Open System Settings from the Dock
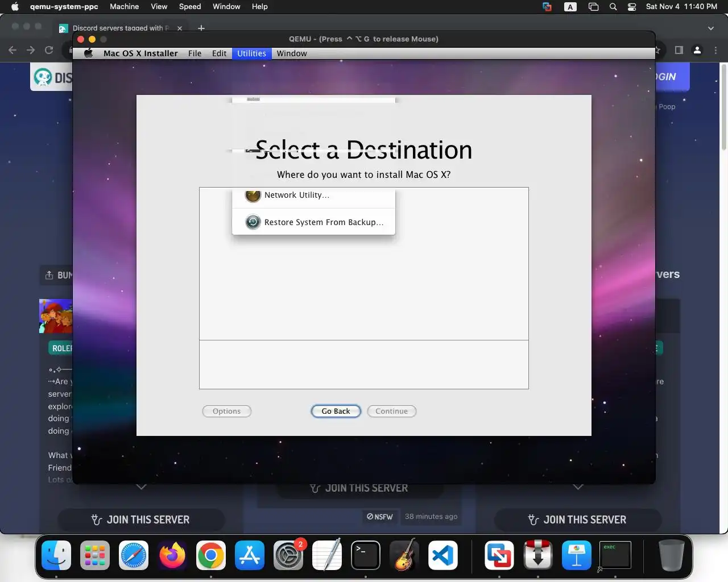 point(288,555)
